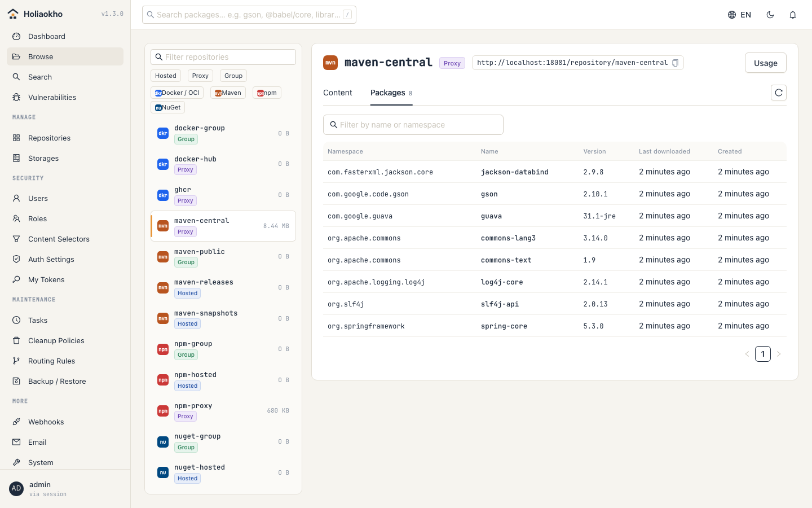The image size is (812, 508).
Task: Toggle the Proxy type filter chip
Action: 200,76
